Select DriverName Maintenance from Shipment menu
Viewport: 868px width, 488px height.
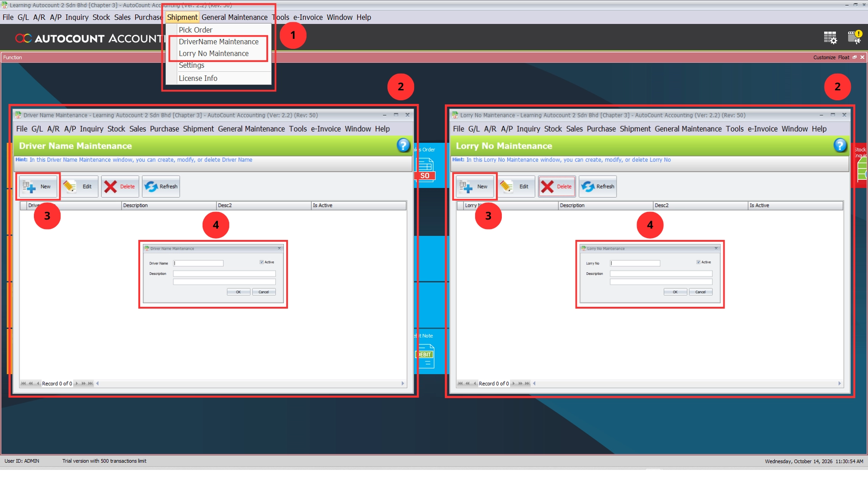click(x=219, y=42)
